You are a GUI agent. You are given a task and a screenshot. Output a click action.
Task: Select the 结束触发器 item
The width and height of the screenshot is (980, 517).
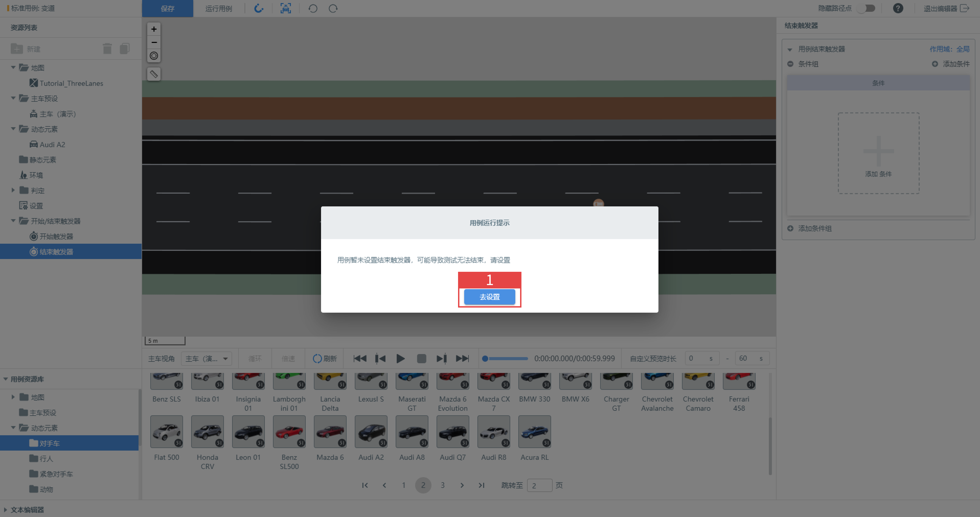click(x=71, y=251)
